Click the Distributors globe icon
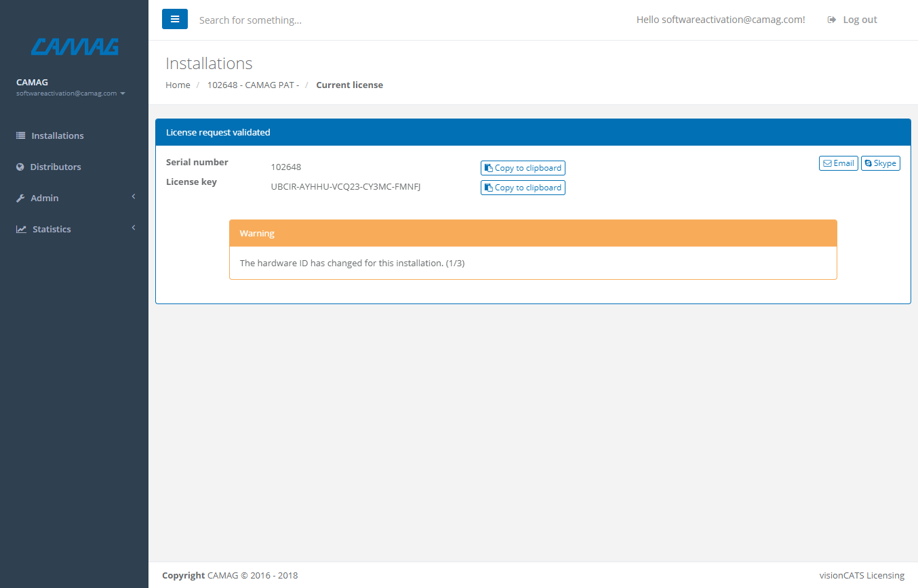918x588 pixels. point(20,167)
